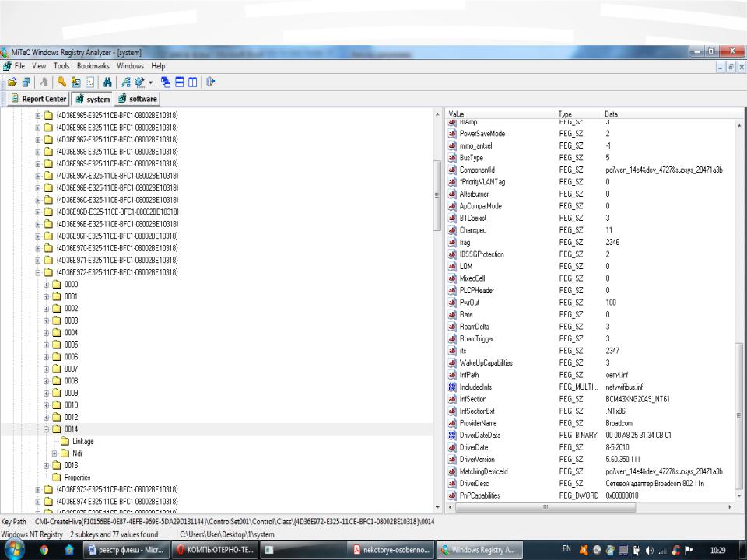The width and height of the screenshot is (747, 560).
Task: Click the tile horizontally toolbar icon
Action: coord(180,82)
